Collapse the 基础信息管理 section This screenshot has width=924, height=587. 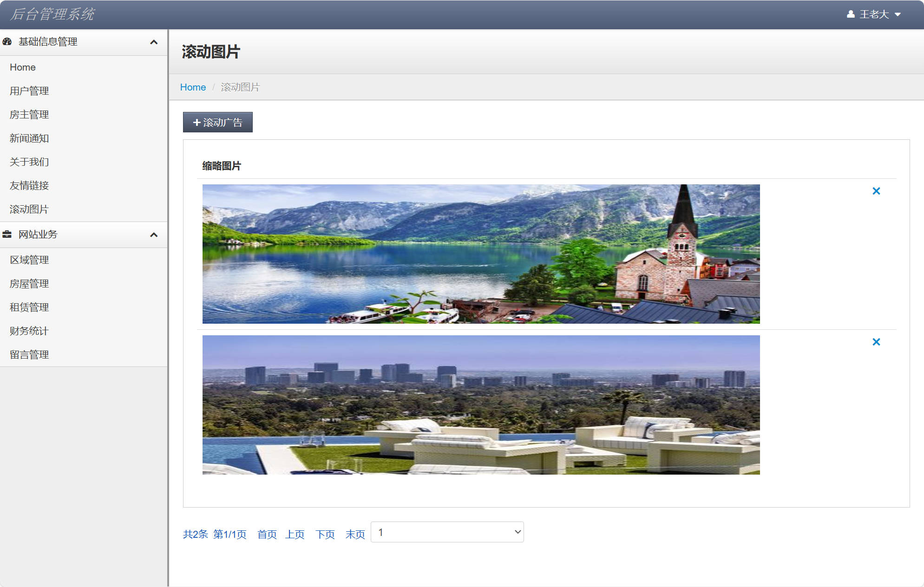coord(154,42)
